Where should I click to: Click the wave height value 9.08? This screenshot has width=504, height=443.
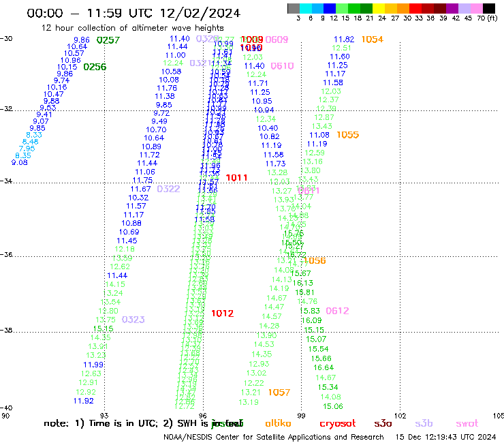click(20, 162)
